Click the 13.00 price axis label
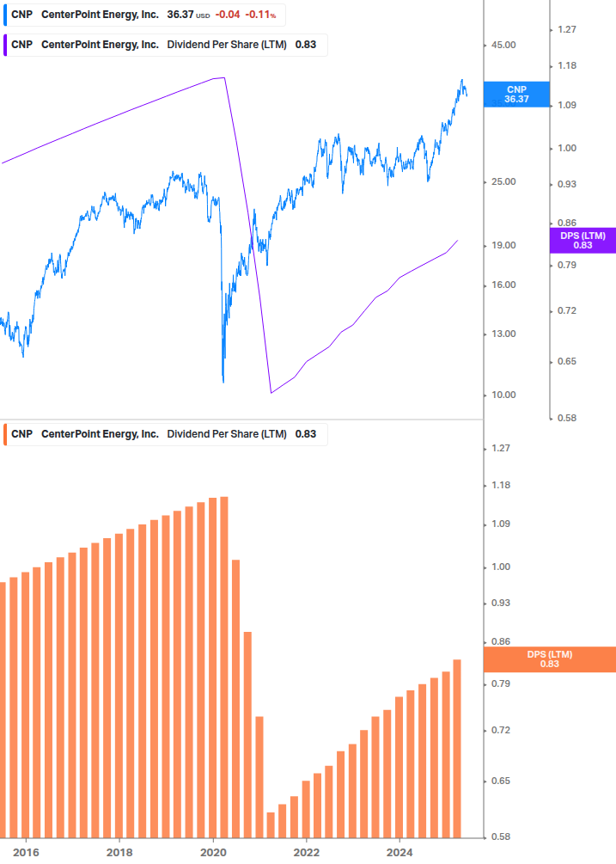 tap(503, 334)
